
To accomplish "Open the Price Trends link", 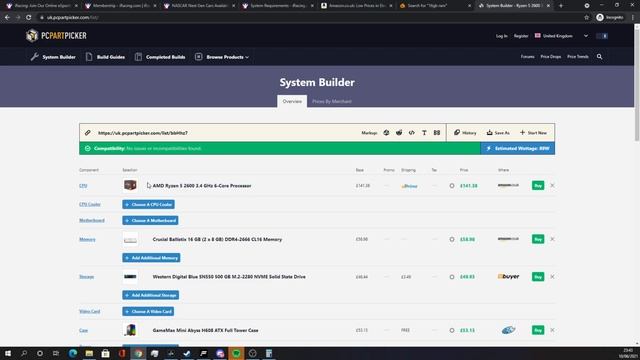I will (578, 57).
